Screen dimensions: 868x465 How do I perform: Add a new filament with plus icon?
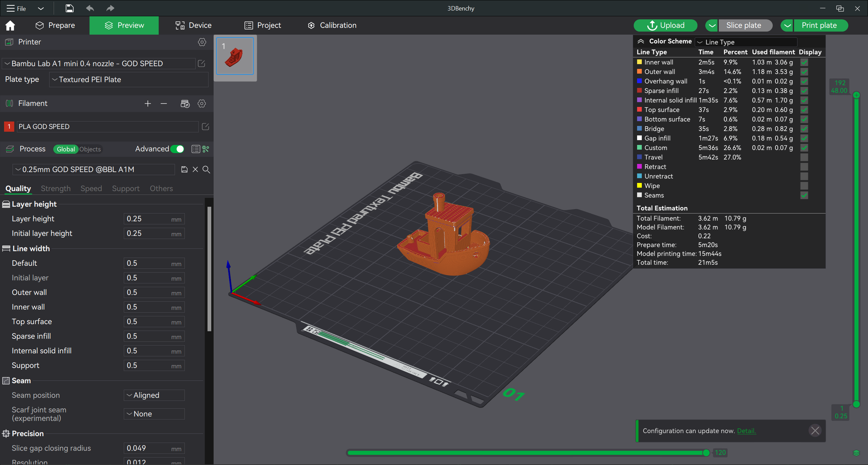[x=147, y=104]
